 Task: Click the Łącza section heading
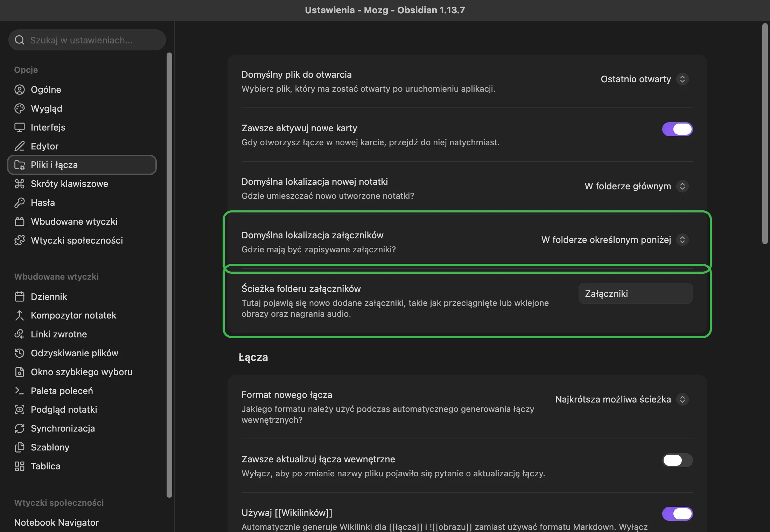[x=253, y=357]
